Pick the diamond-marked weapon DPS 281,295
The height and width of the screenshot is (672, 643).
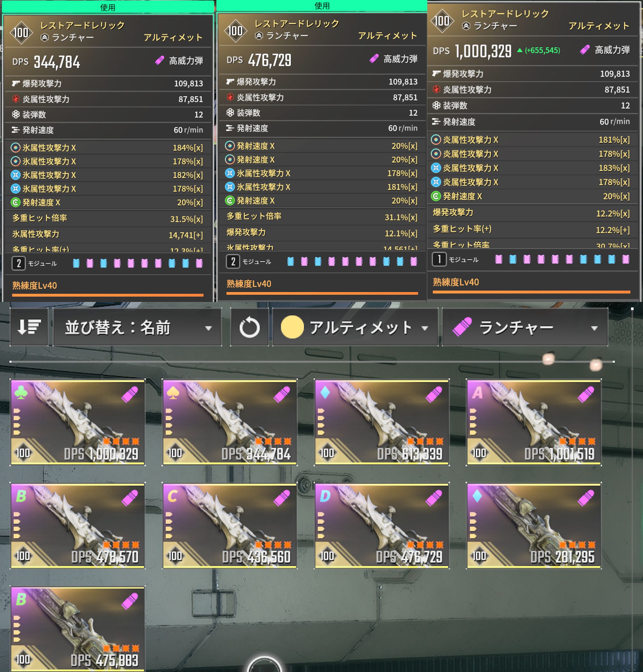pos(534,526)
